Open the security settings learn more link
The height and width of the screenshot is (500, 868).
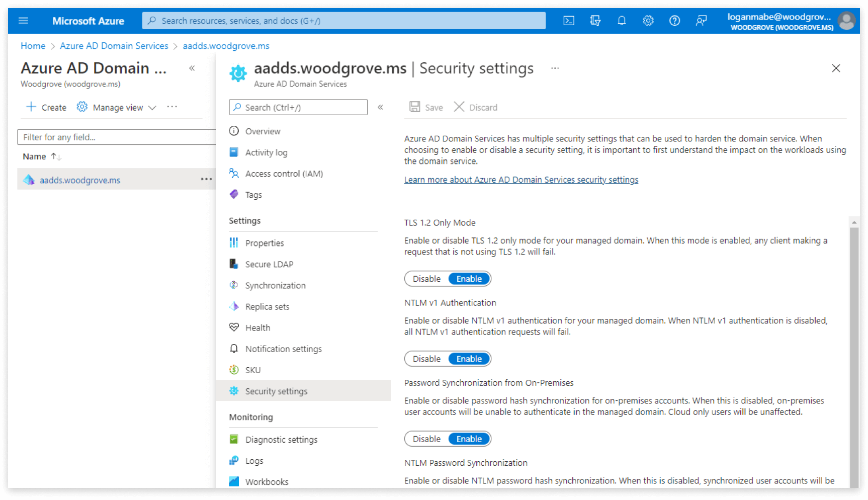tap(521, 180)
